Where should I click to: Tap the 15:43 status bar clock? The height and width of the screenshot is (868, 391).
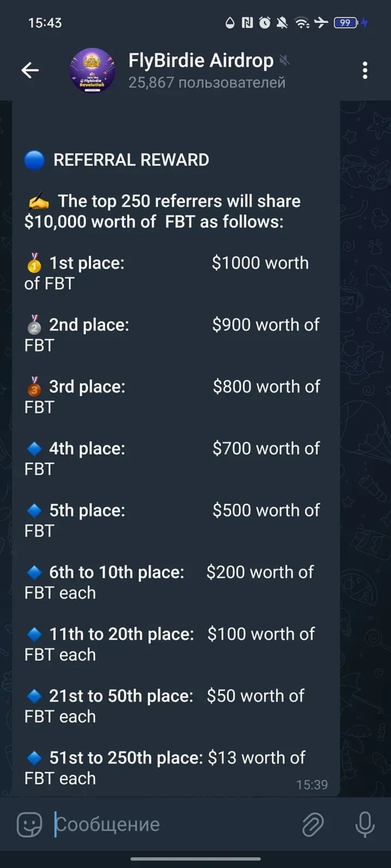click(x=45, y=23)
